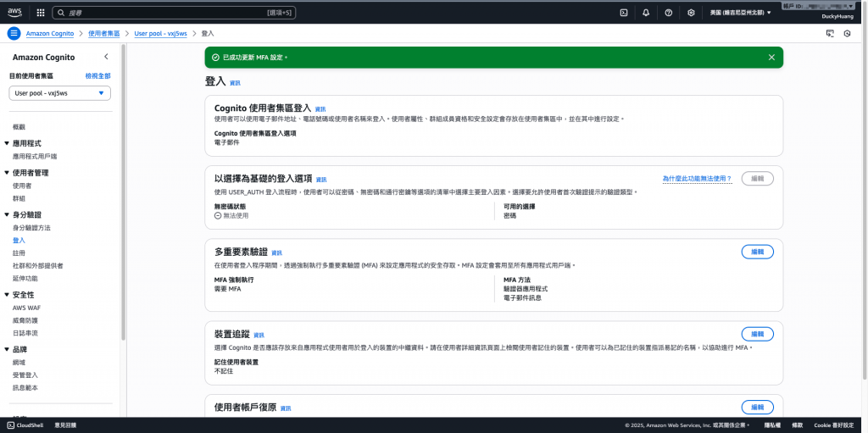The width and height of the screenshot is (868, 433).
Task: Click Cookie 喜好設定 in footer
Action: click(x=834, y=425)
